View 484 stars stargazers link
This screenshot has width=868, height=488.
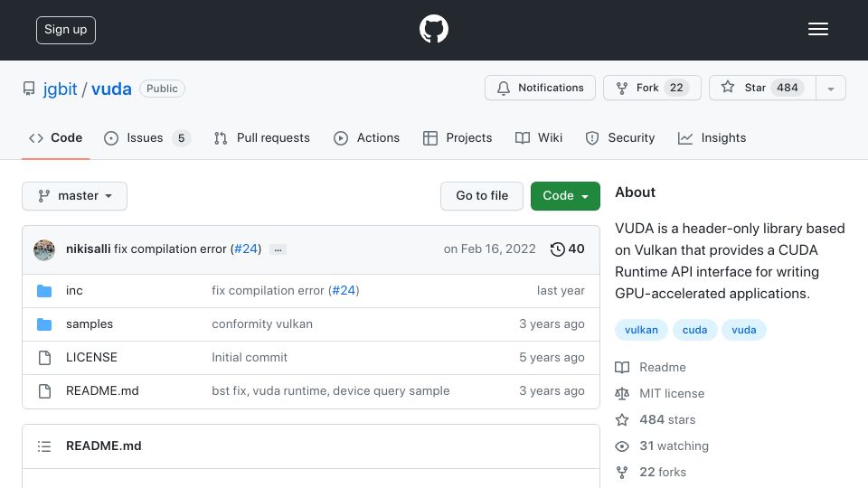(x=656, y=420)
